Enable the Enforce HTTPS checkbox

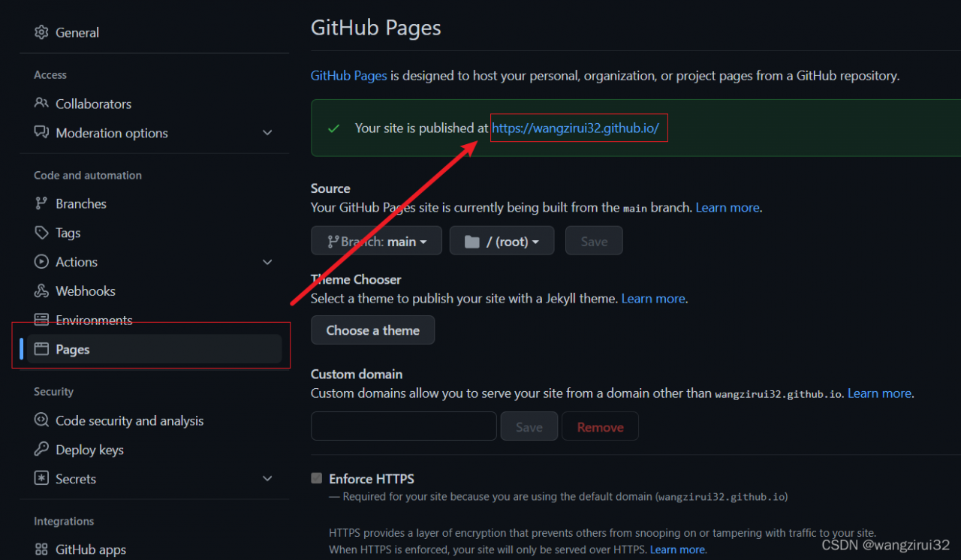[316, 477]
